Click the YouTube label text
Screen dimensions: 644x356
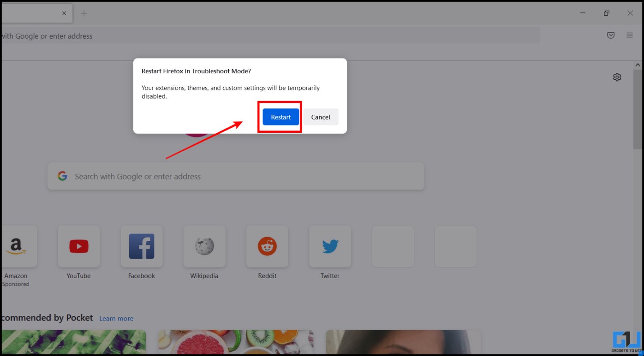tap(78, 276)
